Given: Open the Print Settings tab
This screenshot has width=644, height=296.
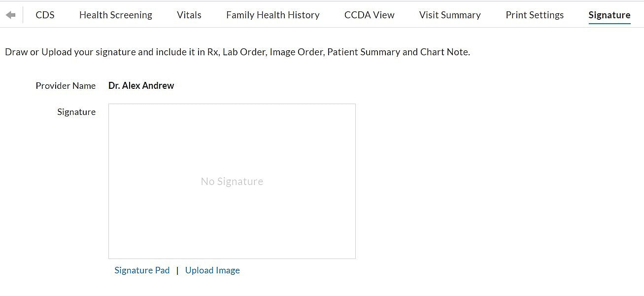Looking at the screenshot, I should (535, 15).
